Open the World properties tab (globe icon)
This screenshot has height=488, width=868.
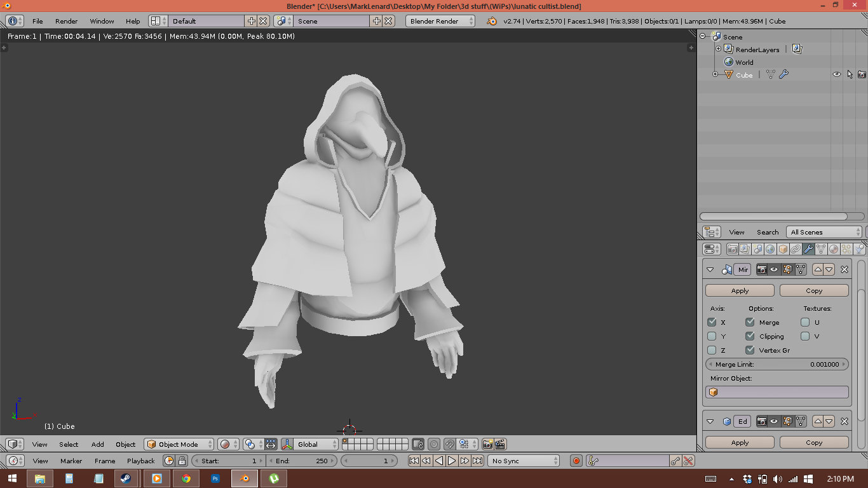[770, 249]
